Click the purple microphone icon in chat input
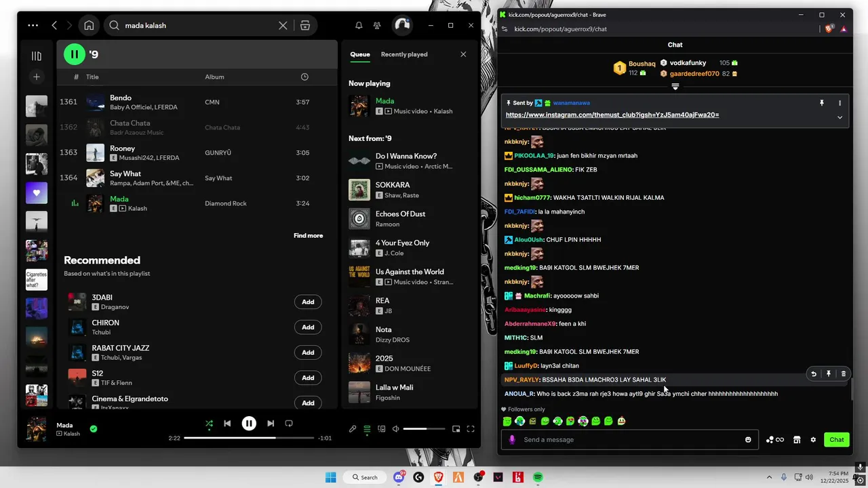Screen dimensions: 868x488 point(512,440)
